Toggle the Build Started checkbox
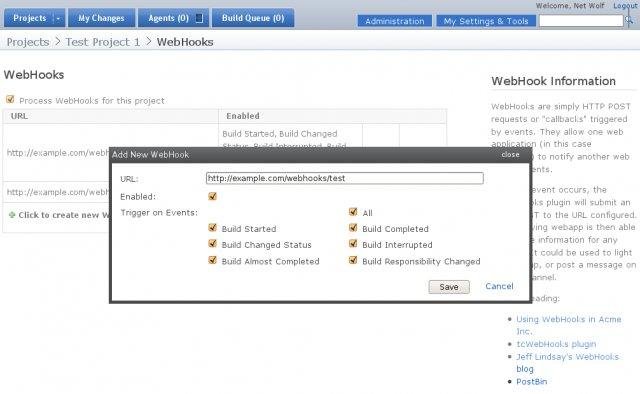The image size is (640, 394). 212,228
